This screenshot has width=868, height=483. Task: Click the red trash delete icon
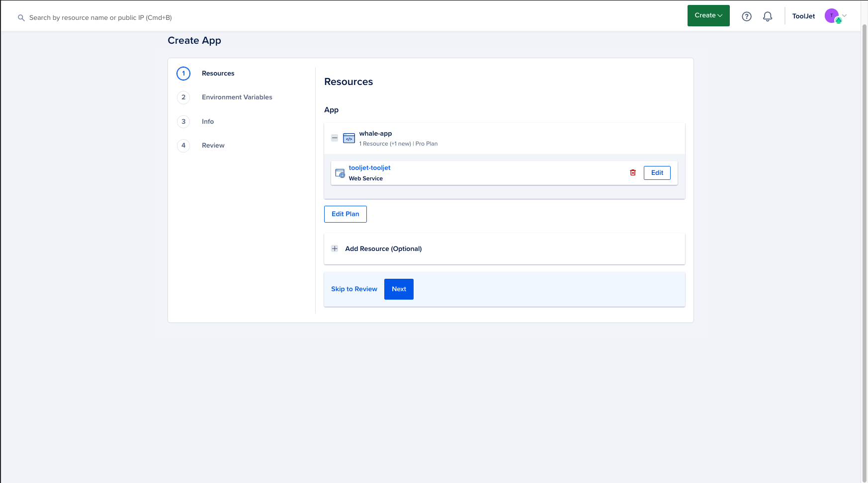(x=633, y=172)
